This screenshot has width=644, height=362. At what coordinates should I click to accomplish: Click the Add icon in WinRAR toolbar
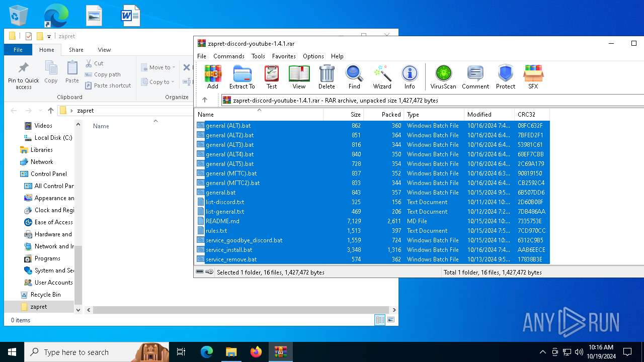[x=213, y=77]
